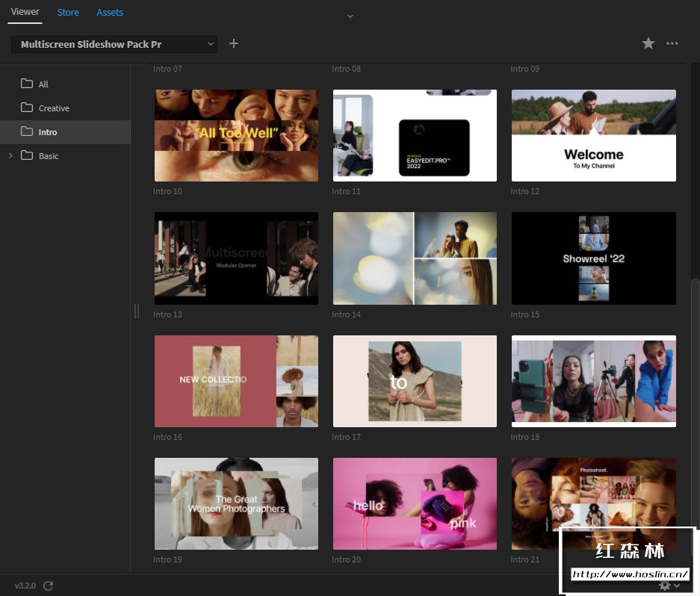Click the collapse chevron at top center
This screenshot has height=596, width=700.
(x=350, y=16)
